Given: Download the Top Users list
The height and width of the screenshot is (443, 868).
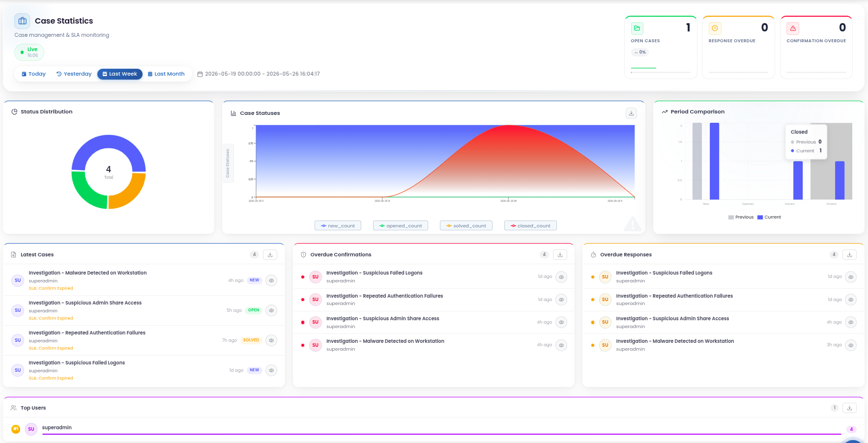Looking at the screenshot, I should tap(849, 408).
